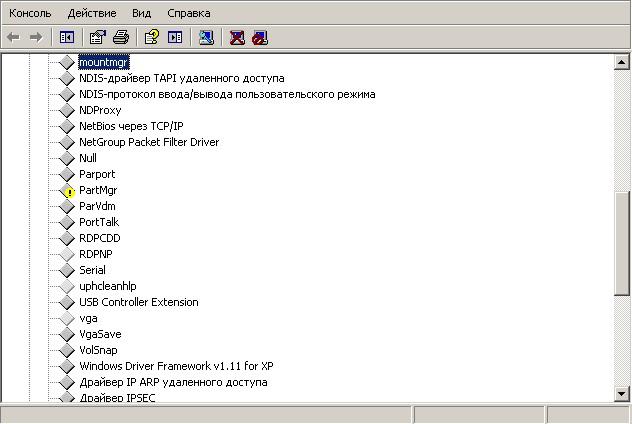Click the faded diamond icon beside uphcleanhlp

67,286
